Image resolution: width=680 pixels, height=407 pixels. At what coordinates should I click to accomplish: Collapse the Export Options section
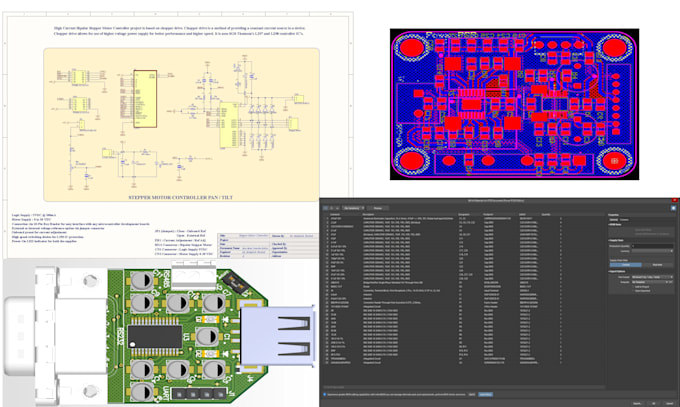point(617,272)
